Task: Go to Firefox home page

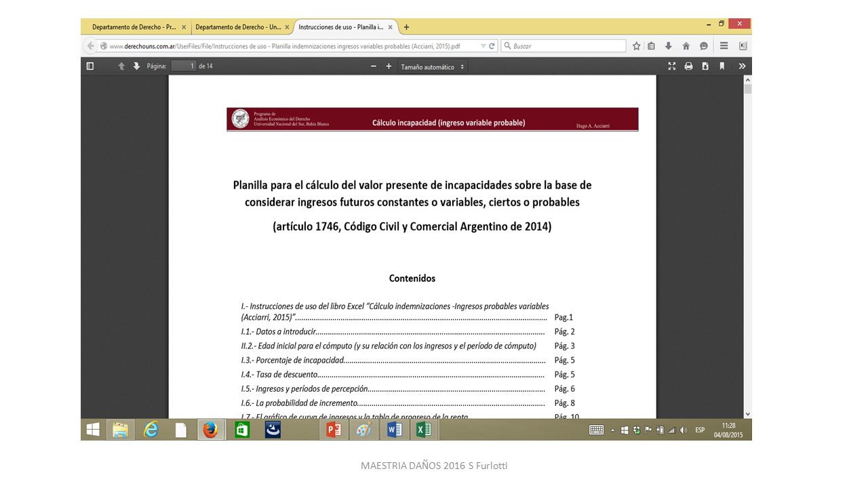Action: click(686, 46)
